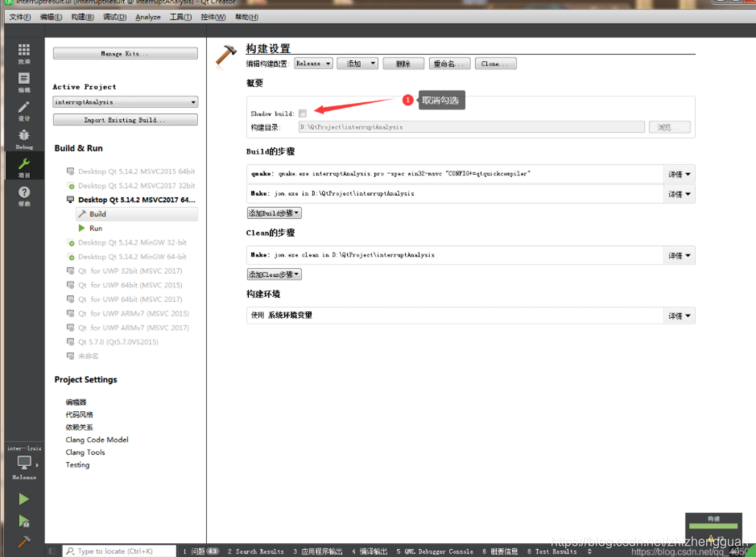
Task: Click the Browse build directory button
Action: [670, 127]
